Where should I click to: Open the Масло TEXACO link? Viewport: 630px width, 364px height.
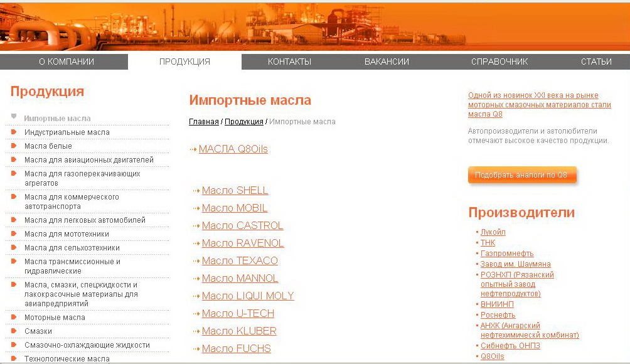click(240, 260)
